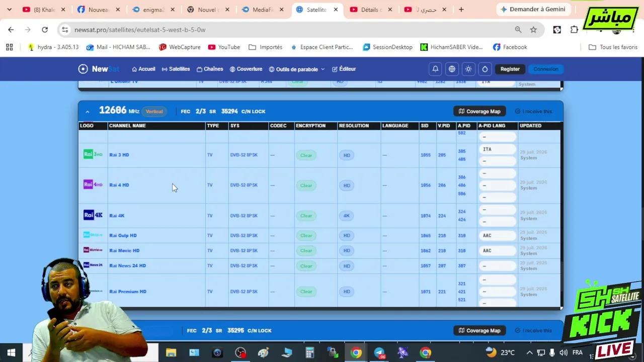Click the Rai 4 HD channel logo
Image resolution: width=644 pixels, height=362 pixels.
(x=93, y=185)
